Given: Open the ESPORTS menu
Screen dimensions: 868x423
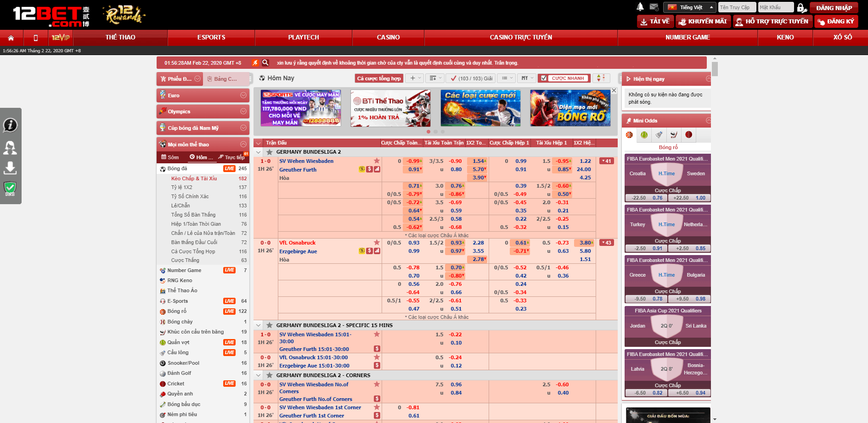Looking at the screenshot, I should pyautogui.click(x=211, y=38).
